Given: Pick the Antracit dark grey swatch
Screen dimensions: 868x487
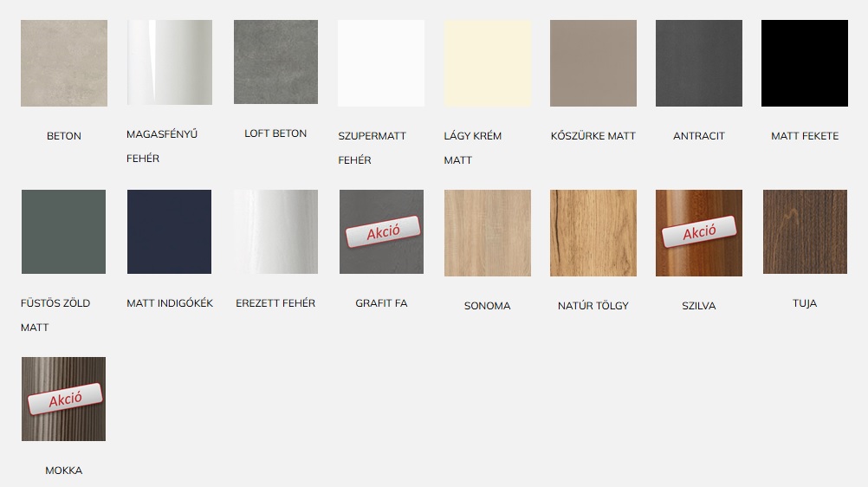Looking at the screenshot, I should [x=698, y=63].
